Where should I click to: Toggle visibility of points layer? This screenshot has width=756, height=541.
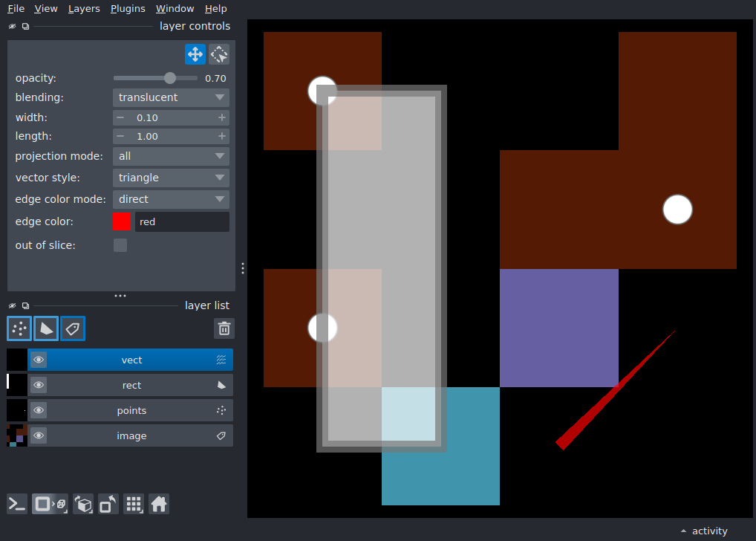(x=39, y=410)
